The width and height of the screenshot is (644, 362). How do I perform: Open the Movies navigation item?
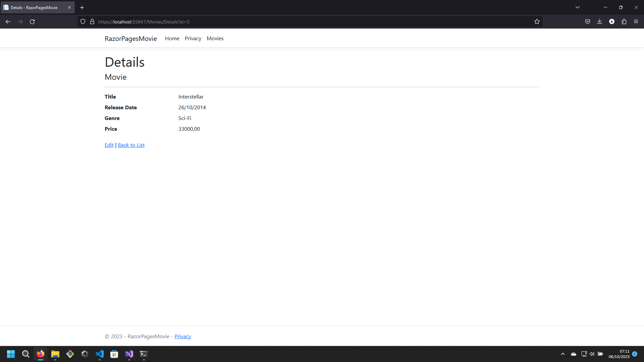[x=215, y=39]
